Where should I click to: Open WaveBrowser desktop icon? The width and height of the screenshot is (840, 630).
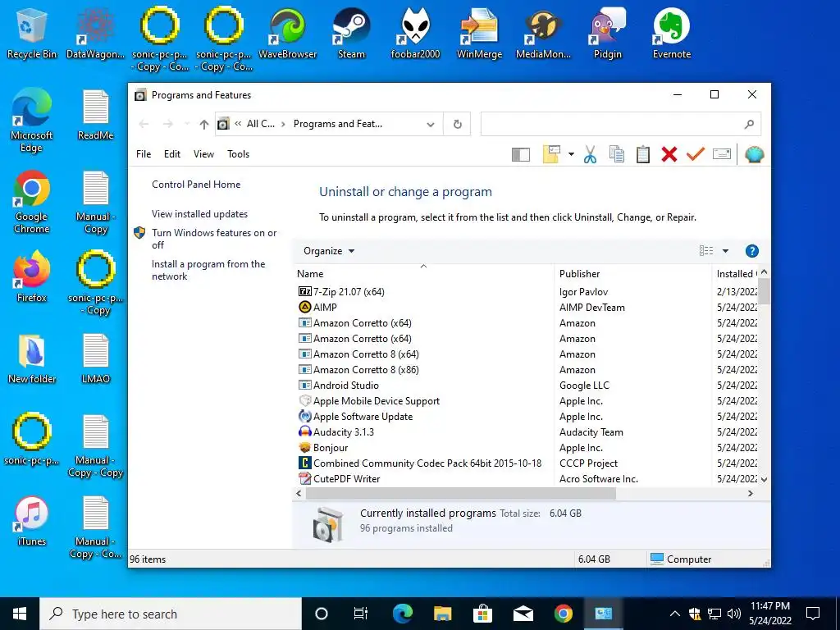(x=288, y=33)
